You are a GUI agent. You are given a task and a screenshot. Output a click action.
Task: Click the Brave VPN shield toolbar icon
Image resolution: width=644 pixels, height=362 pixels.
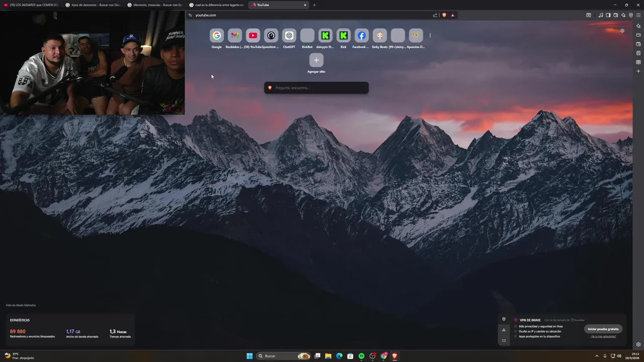click(x=630, y=15)
